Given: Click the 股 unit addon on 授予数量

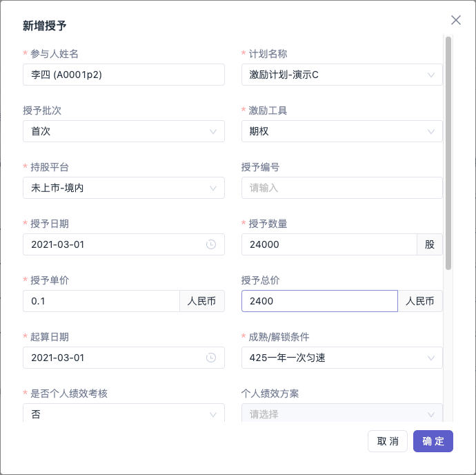Looking at the screenshot, I should 430,244.
